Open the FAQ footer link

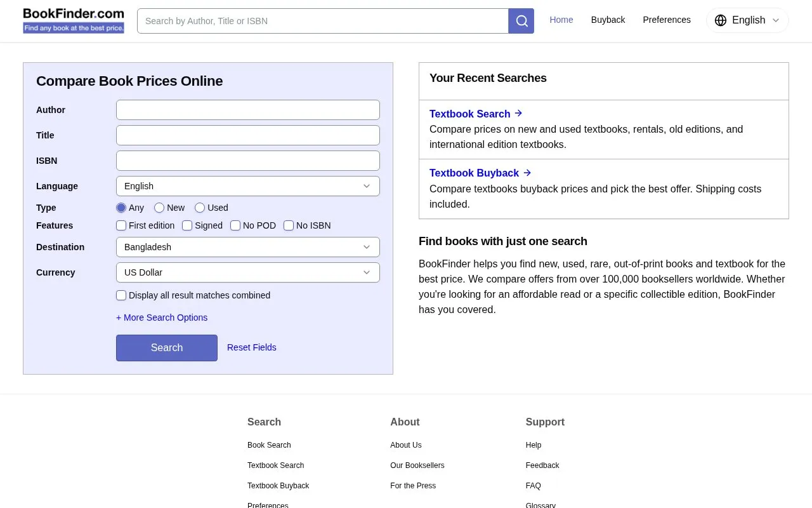pos(534,486)
